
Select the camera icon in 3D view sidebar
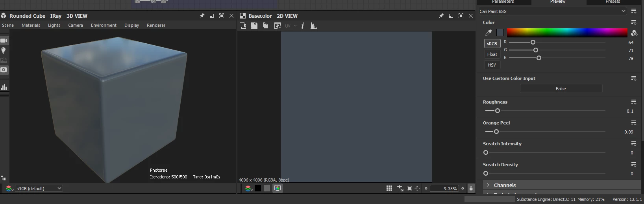coord(4,41)
